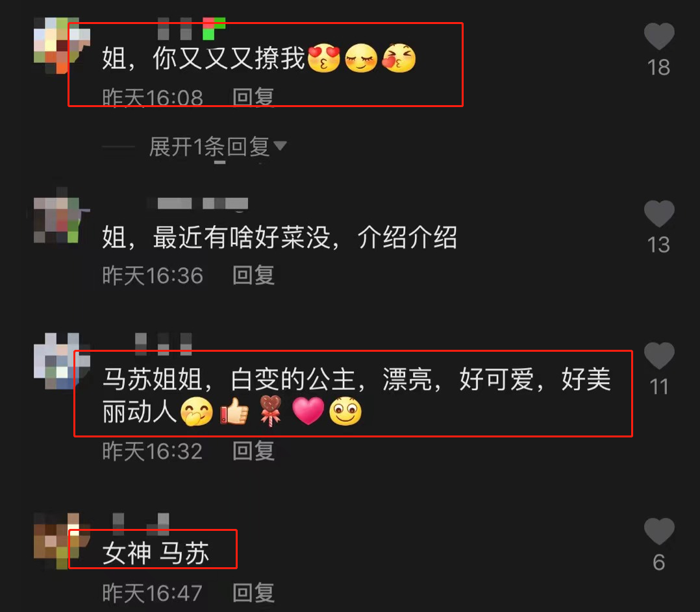Open first commenter's pixelated avatar
This screenshot has width=700, height=612.
62,45
